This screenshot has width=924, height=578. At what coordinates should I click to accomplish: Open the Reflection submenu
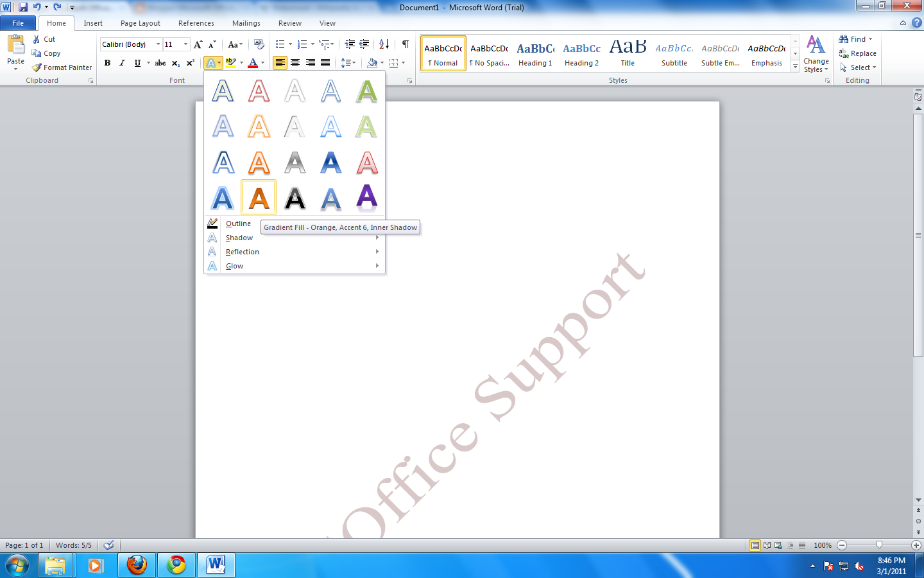(294, 252)
